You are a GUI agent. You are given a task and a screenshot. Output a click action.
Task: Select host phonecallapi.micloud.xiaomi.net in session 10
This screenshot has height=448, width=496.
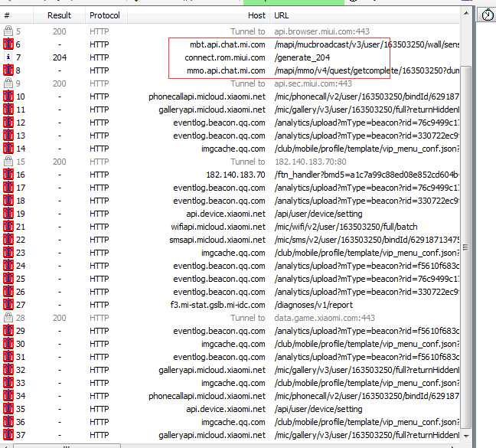tap(207, 96)
